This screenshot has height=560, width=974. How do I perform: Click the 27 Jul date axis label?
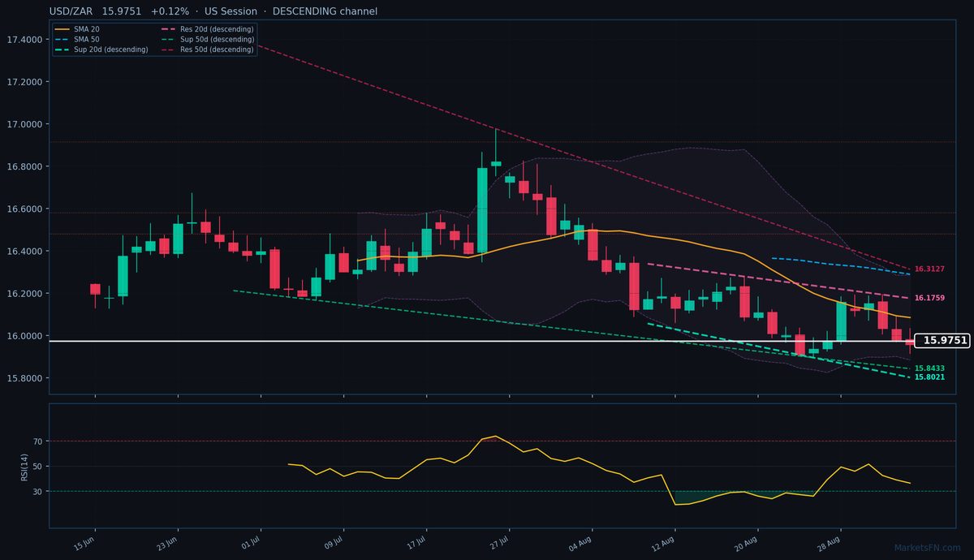(x=499, y=541)
